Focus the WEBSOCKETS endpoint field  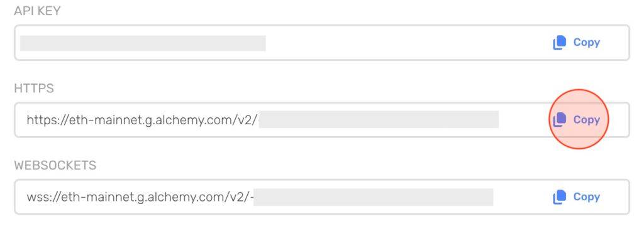[322, 197]
